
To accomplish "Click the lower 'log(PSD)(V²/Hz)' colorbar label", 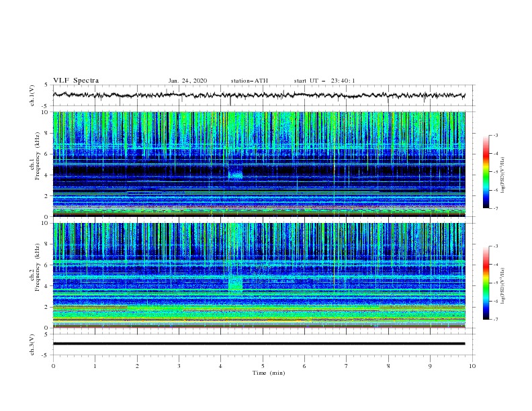I will point(503,286).
